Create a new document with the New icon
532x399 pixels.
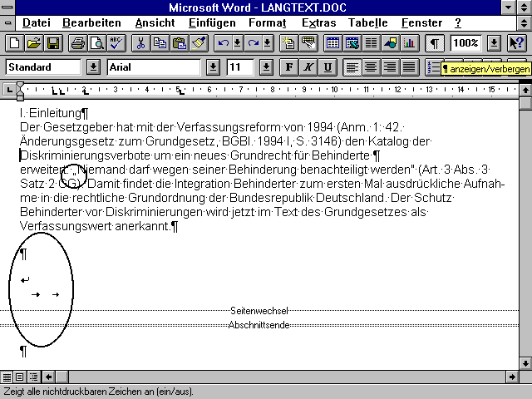[x=15, y=43]
